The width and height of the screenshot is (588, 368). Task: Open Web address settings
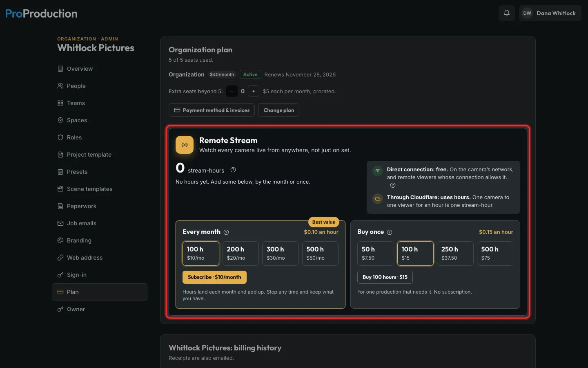tap(100, 258)
